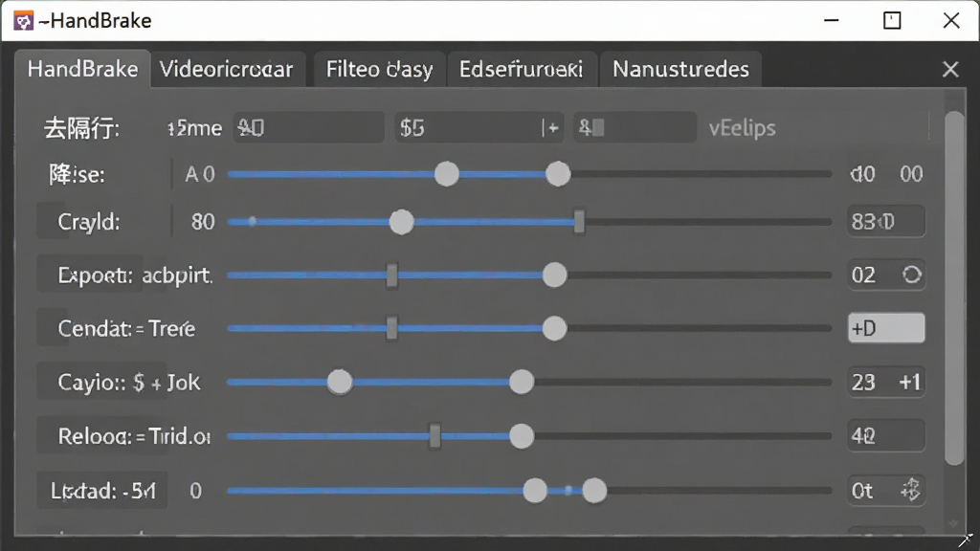The height and width of the screenshot is (551, 980).
Task: Click the Lbdad: -54 button
Action: (x=101, y=491)
